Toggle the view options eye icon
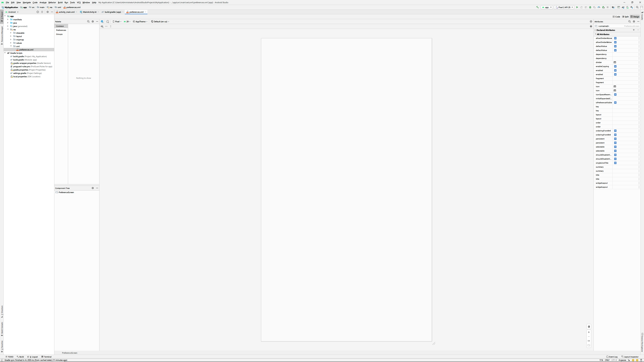The height and width of the screenshot is (362, 644). (102, 26)
